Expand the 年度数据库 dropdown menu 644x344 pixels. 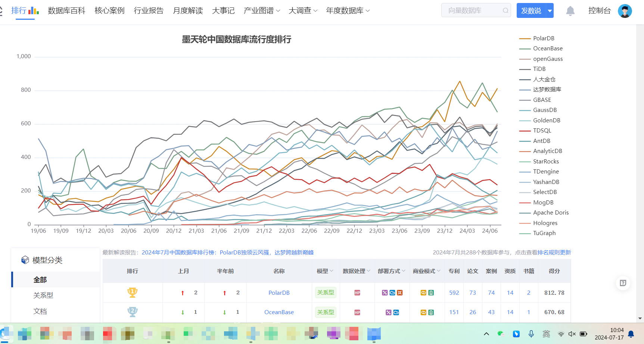(348, 11)
